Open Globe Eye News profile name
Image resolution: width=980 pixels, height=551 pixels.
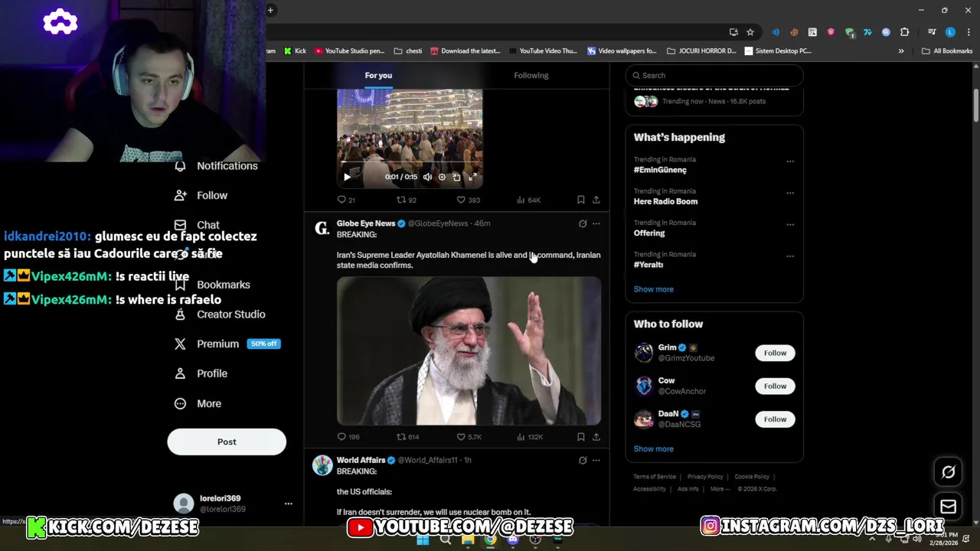[x=366, y=223]
